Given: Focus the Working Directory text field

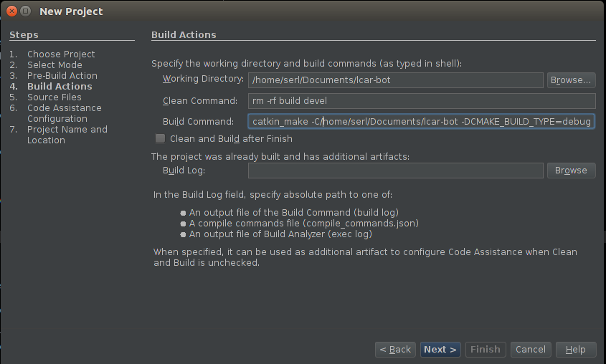Looking at the screenshot, I should point(395,80).
